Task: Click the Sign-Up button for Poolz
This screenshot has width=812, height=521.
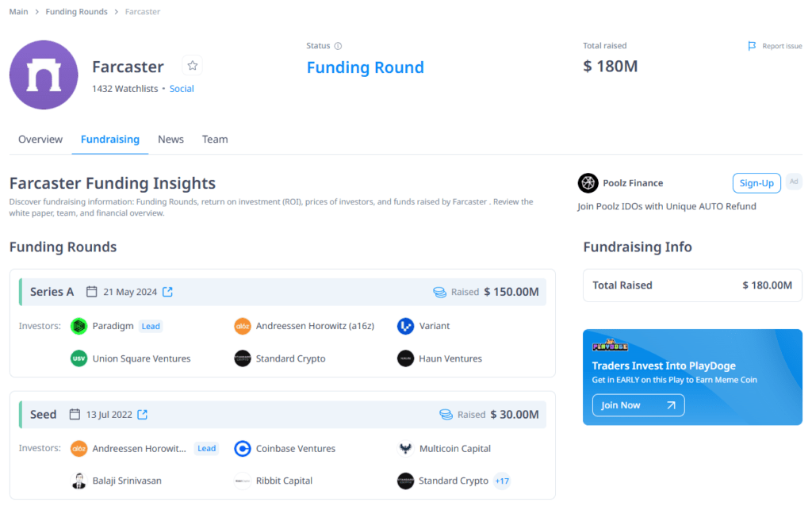Action: [756, 182]
